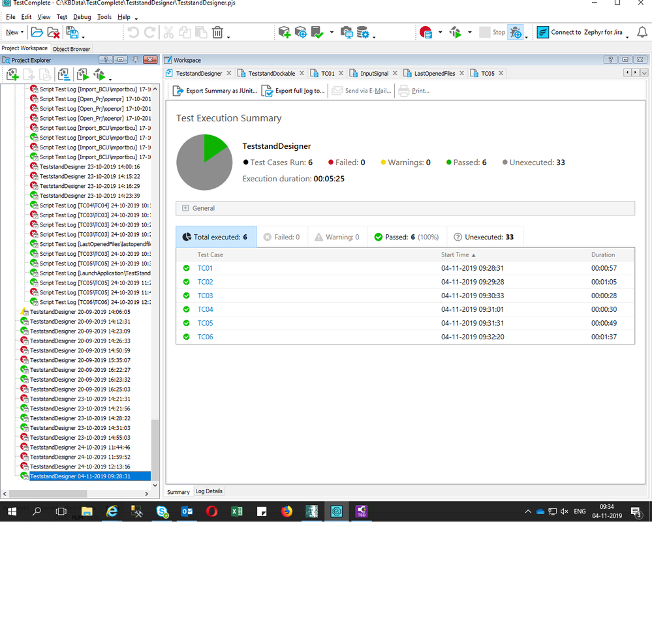Open Outlook from the taskbar
652x644 pixels.
(187, 512)
